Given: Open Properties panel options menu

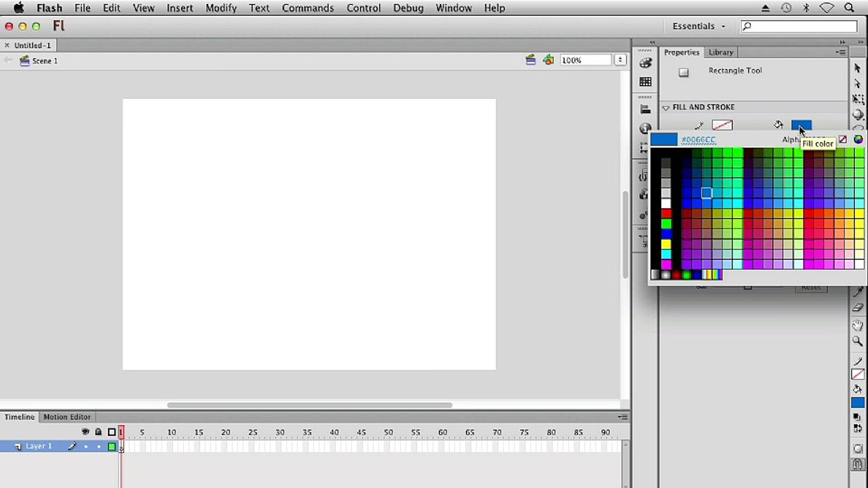Looking at the screenshot, I should click(841, 52).
